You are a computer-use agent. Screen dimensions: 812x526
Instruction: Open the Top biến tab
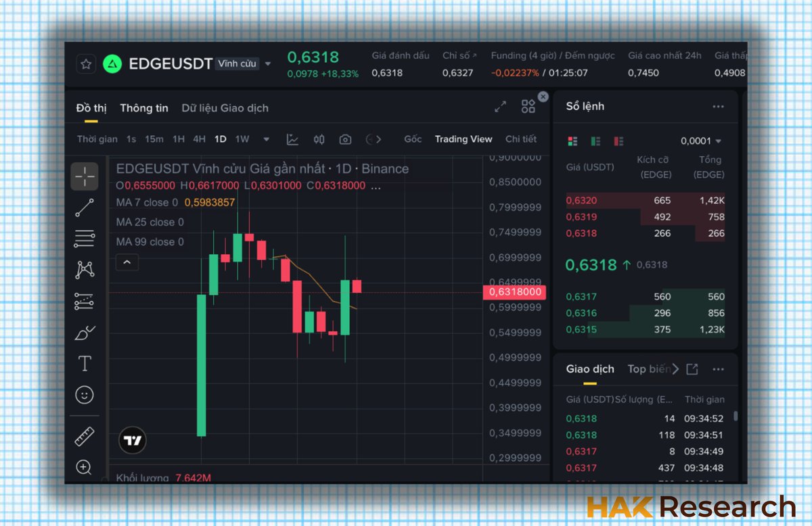[649, 368]
